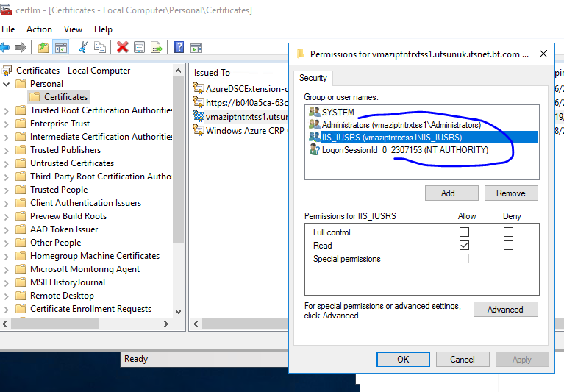The image size is (564, 392).
Task: Click the Copy toolbar icon
Action: click(99, 47)
